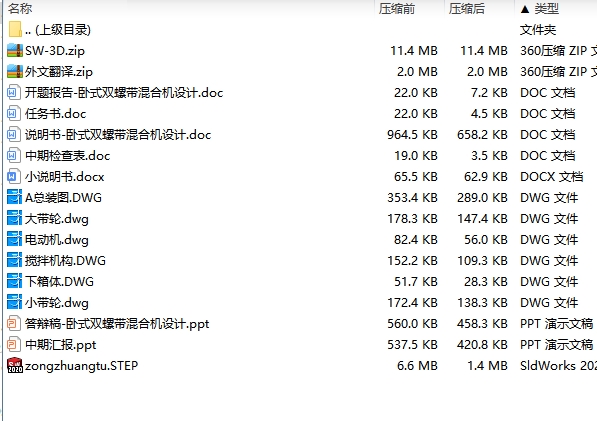Select 答辩稿-卧式双螺带混合机设计.ppt file
The width and height of the screenshot is (597, 421).
click(x=117, y=324)
